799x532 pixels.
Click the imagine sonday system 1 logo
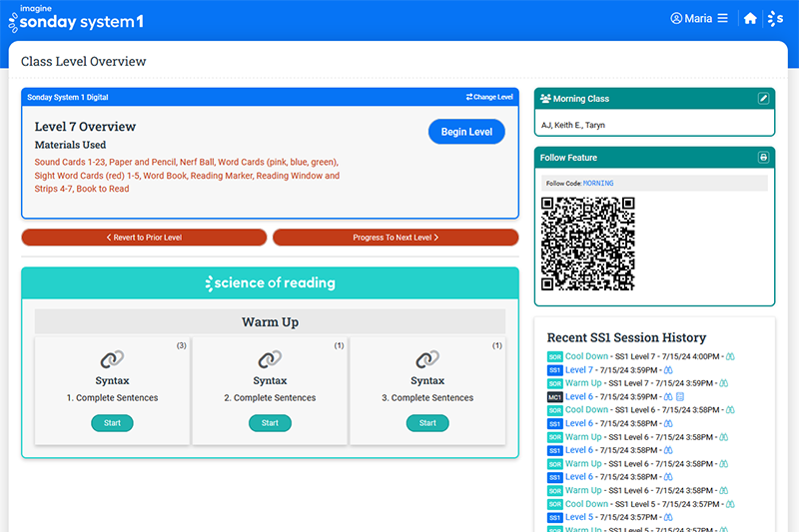(77, 18)
